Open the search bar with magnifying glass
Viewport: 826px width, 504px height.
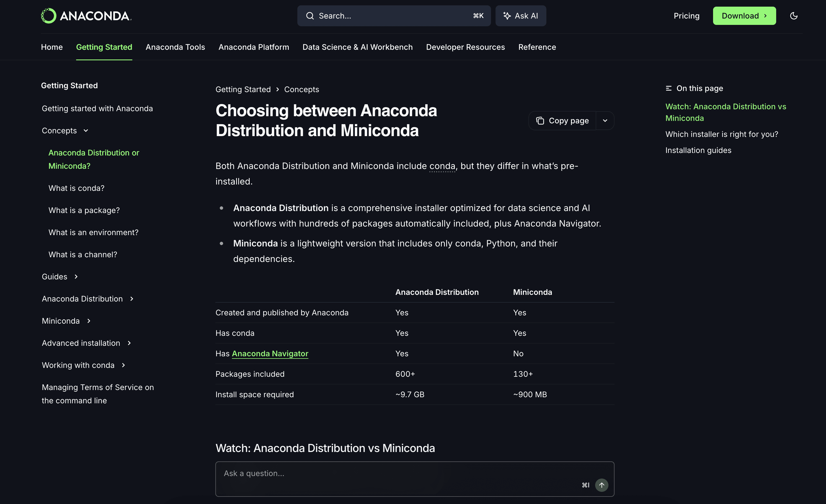310,15
